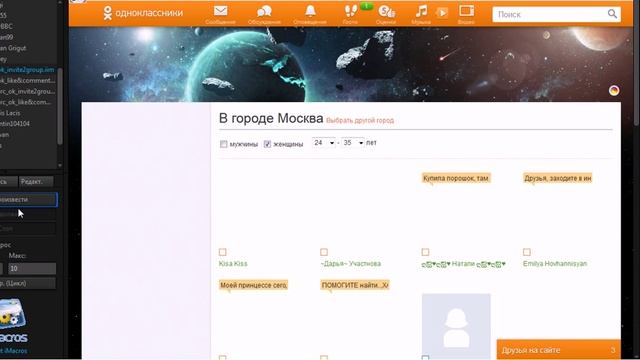
Task: Click status note 'ПОМОГИТЕ найти...'
Action: [355, 285]
